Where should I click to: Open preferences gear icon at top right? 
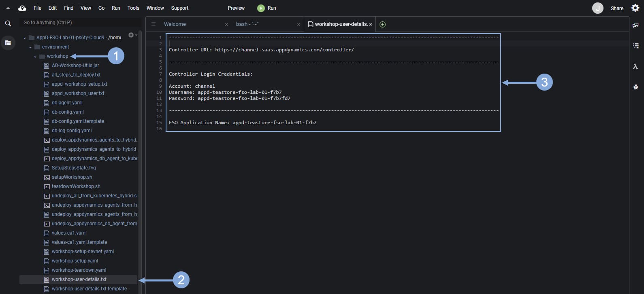635,8
